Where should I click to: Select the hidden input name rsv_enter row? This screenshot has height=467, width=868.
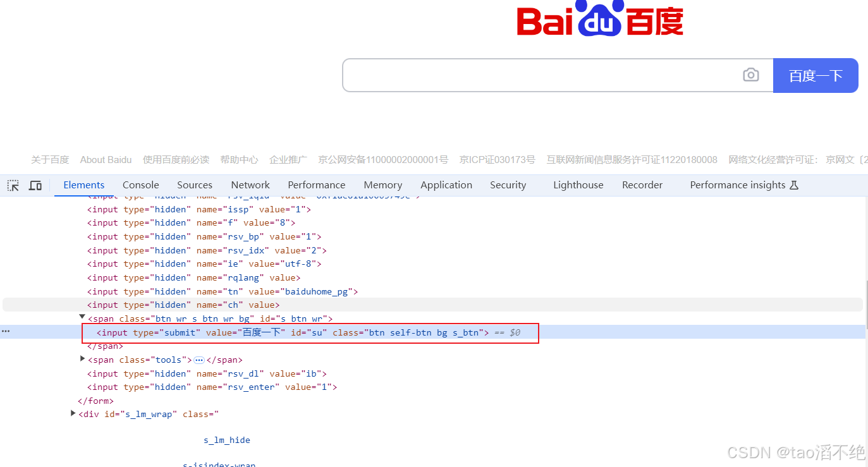(212, 387)
